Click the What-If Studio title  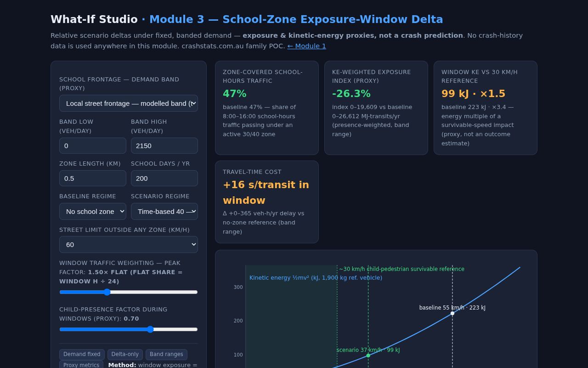point(94,19)
